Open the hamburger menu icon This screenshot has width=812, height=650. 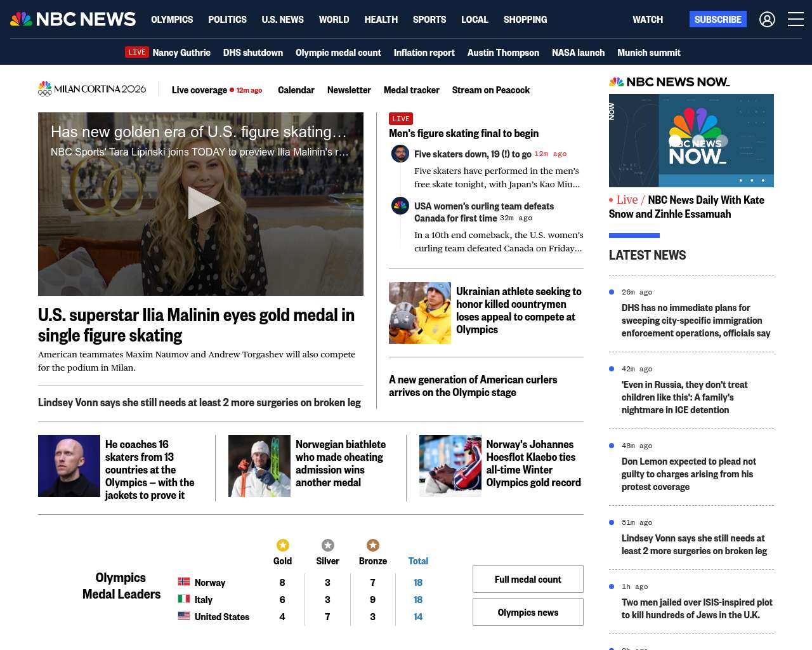(796, 19)
